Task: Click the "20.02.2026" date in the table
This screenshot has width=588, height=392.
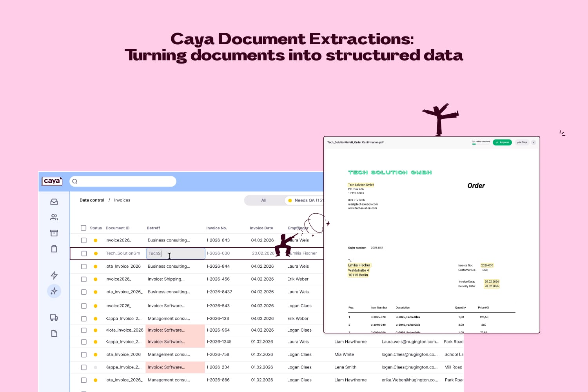Action: click(x=263, y=253)
